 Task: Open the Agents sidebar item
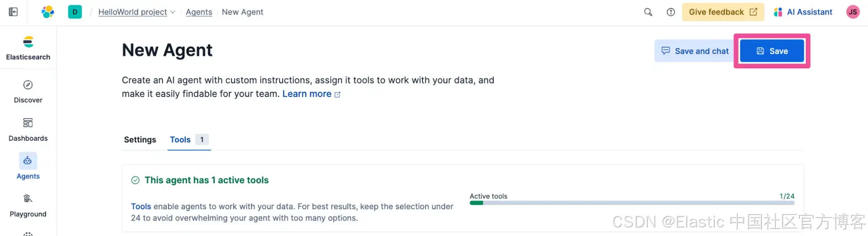point(28,167)
